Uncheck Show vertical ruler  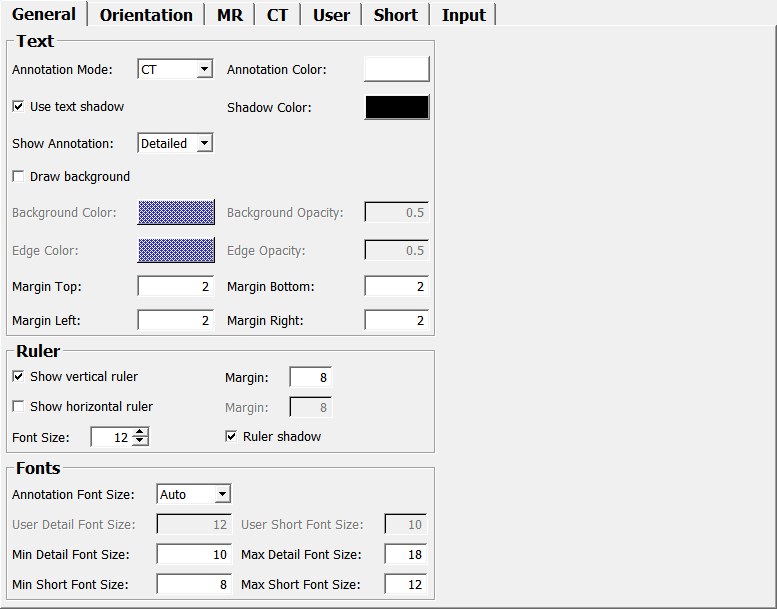[18, 377]
